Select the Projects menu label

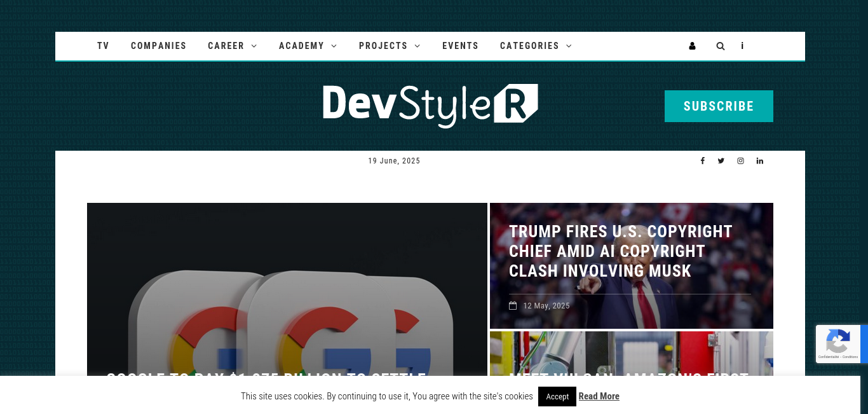tap(383, 46)
